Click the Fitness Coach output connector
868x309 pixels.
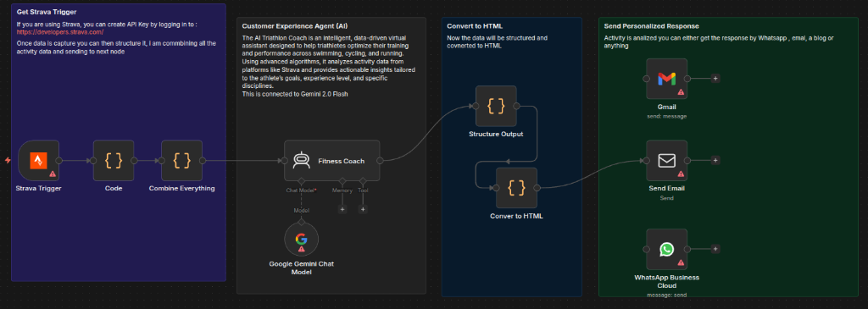pos(381,160)
